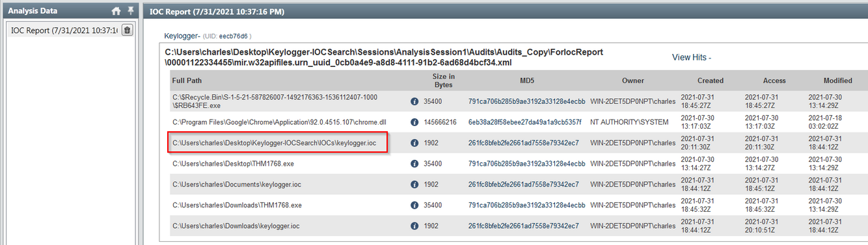Image resolution: width=868 pixels, height=245 pixels.
Task: Open info icon for $RB643FE.exe row
Action: pos(414,101)
